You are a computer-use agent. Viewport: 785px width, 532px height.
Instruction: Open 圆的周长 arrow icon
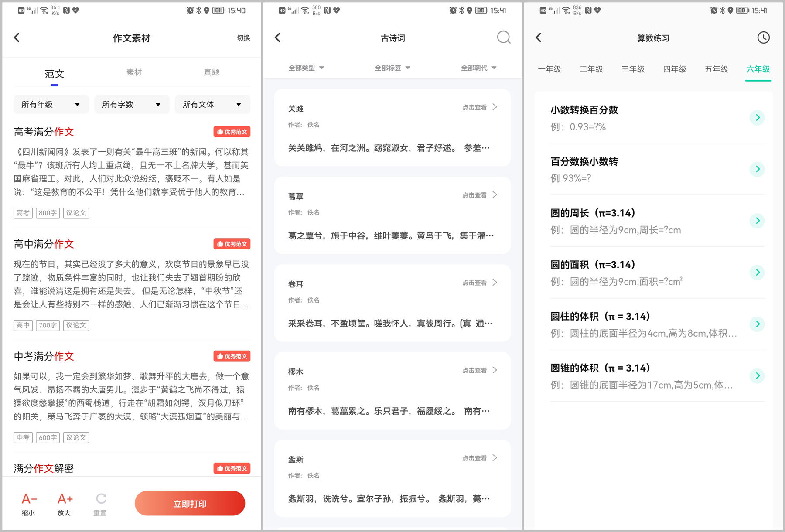[758, 221]
